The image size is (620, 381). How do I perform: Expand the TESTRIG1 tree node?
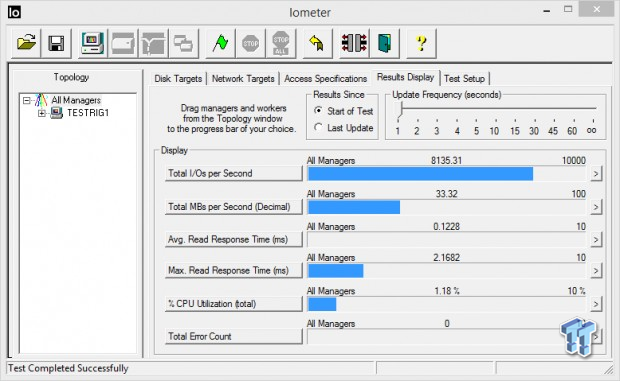coord(42,113)
